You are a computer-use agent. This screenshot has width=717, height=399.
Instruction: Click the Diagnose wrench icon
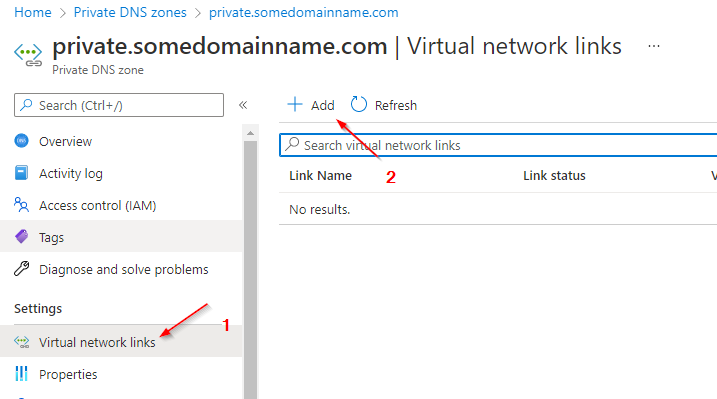[21, 269]
